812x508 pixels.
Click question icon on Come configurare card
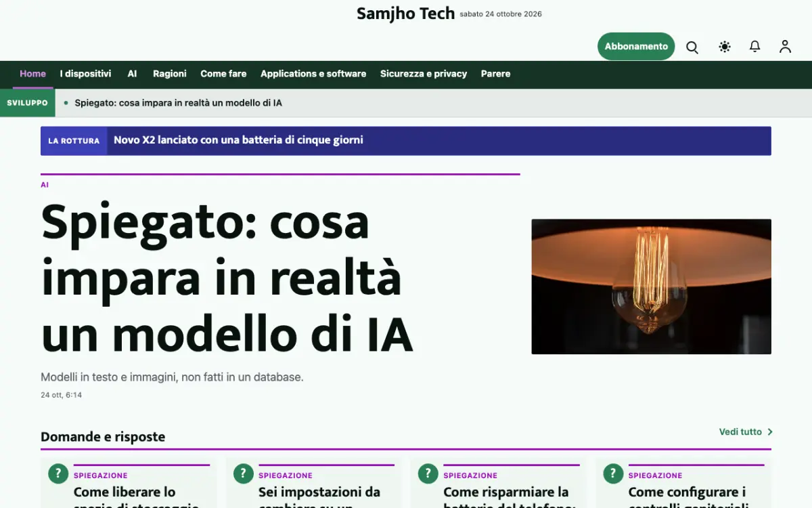click(613, 473)
